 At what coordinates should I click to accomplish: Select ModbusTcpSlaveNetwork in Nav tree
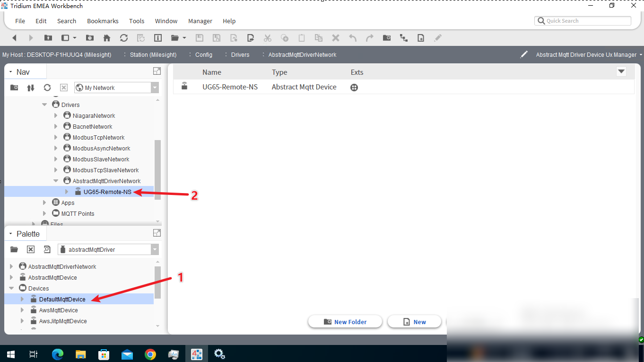tap(106, 170)
